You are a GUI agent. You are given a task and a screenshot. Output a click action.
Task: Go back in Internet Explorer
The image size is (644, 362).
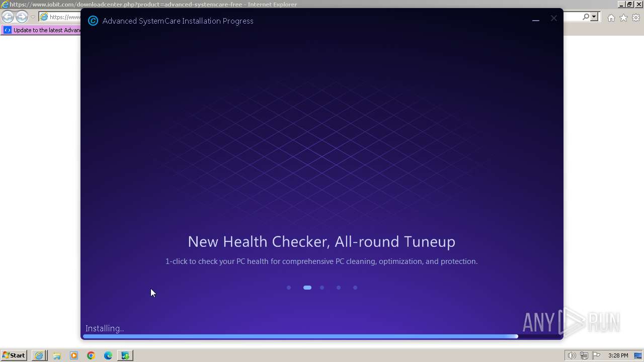(8, 17)
